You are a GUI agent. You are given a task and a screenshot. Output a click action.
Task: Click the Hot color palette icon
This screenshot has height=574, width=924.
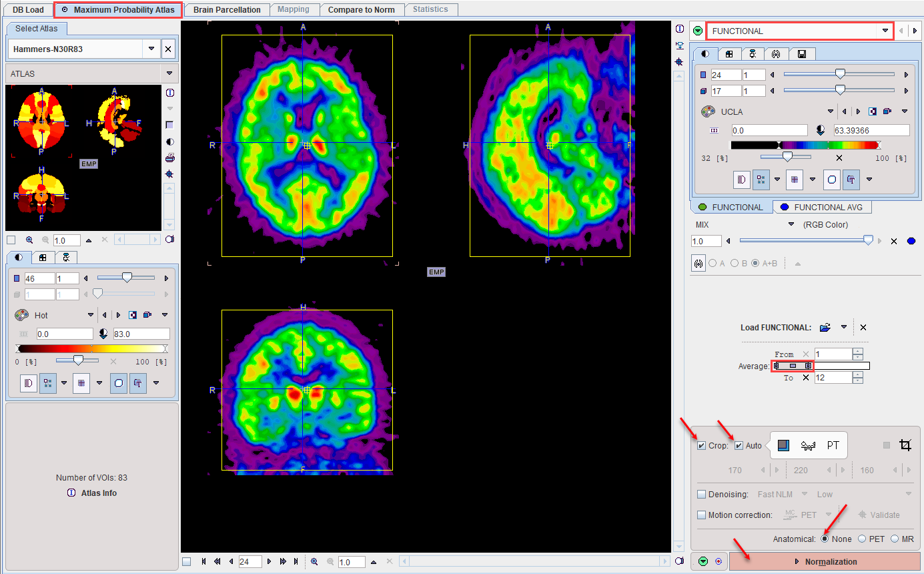click(x=22, y=315)
